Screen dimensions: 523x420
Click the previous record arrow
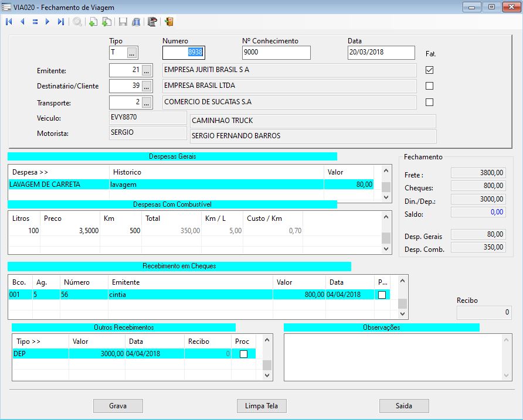(x=22, y=22)
